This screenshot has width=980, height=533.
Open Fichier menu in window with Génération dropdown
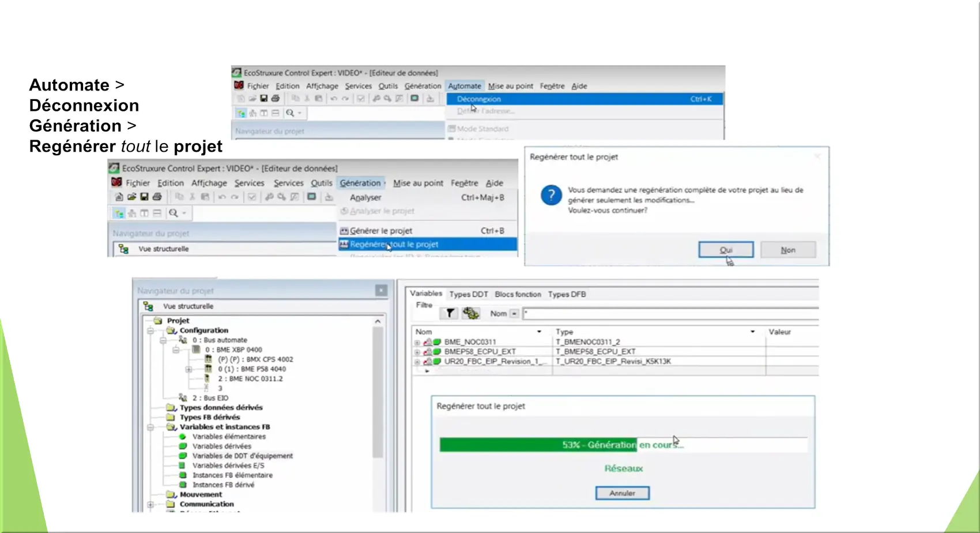coord(138,183)
